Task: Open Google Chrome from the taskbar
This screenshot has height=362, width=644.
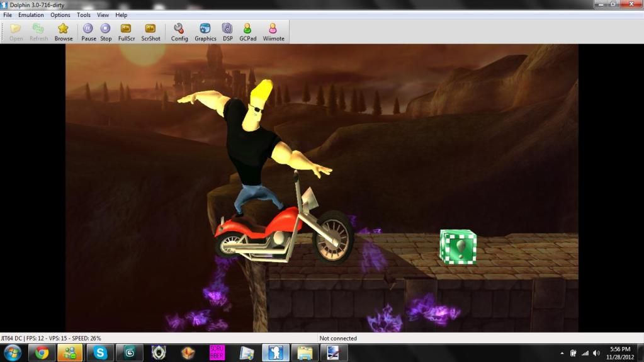Action: pos(42,353)
